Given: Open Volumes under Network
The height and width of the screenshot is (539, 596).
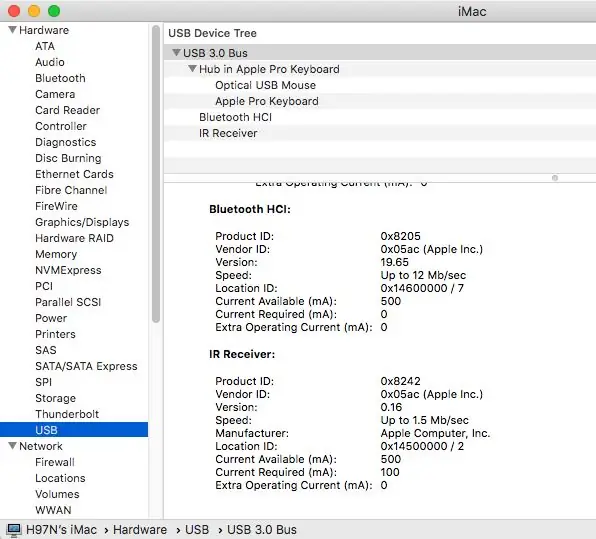Looking at the screenshot, I should click(x=57, y=494).
